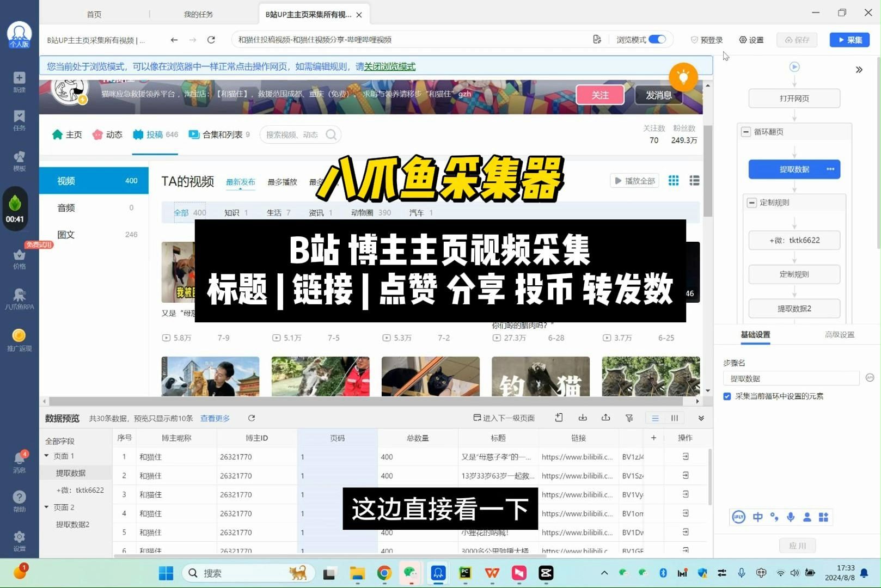
Task: Switch data preview to vertical column layout
Action: click(x=675, y=418)
